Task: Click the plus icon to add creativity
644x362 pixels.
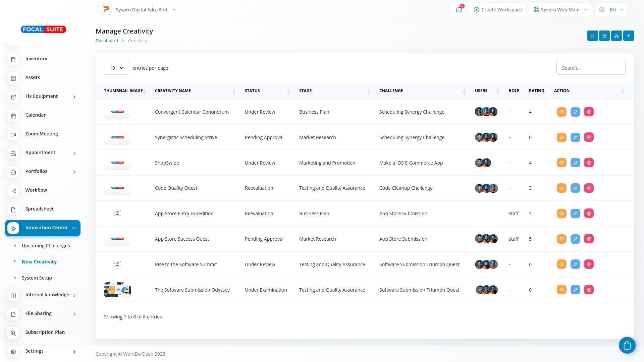Action: coord(629,36)
